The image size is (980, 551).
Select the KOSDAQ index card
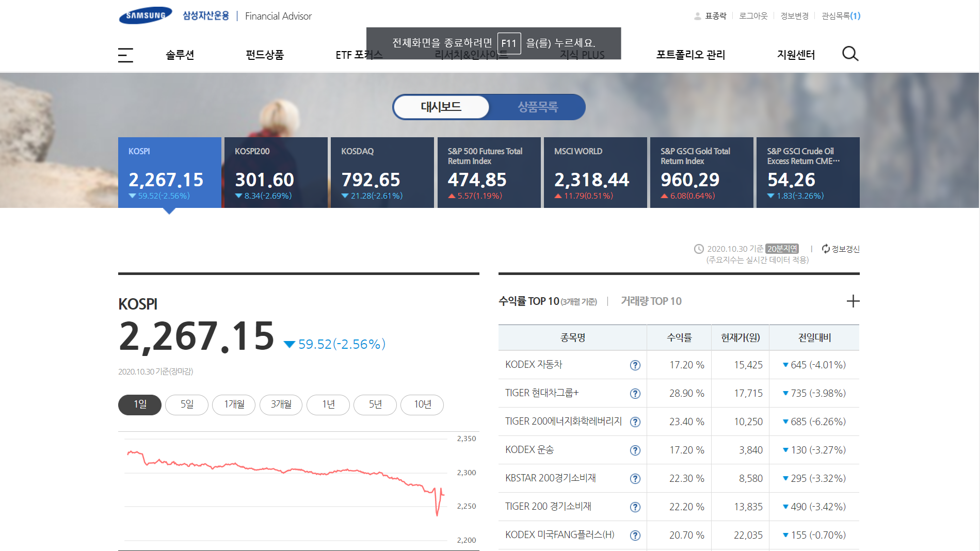click(x=382, y=172)
